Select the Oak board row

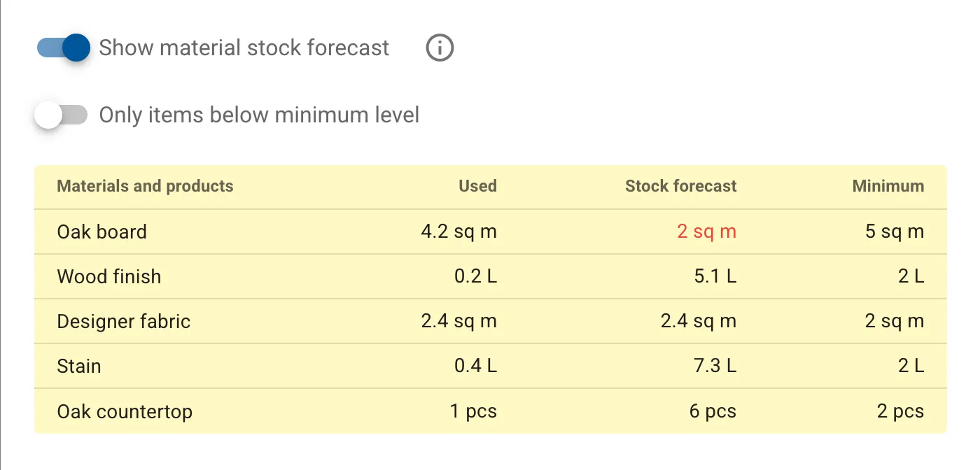[490, 232]
